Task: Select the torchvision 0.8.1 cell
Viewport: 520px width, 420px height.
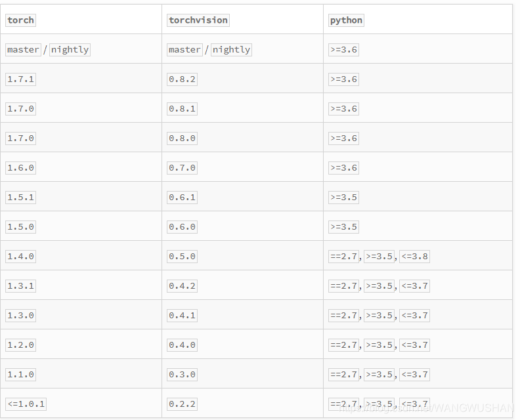Action: tap(182, 109)
